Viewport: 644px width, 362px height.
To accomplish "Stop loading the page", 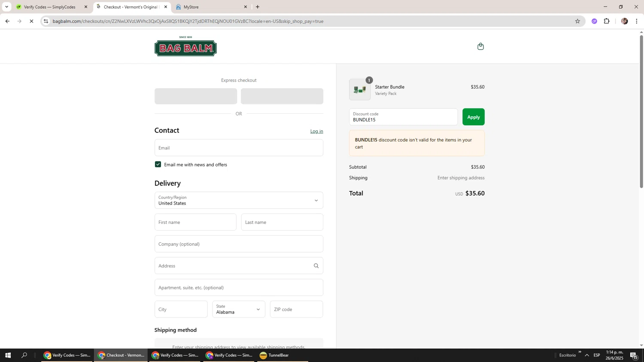I will point(31,21).
